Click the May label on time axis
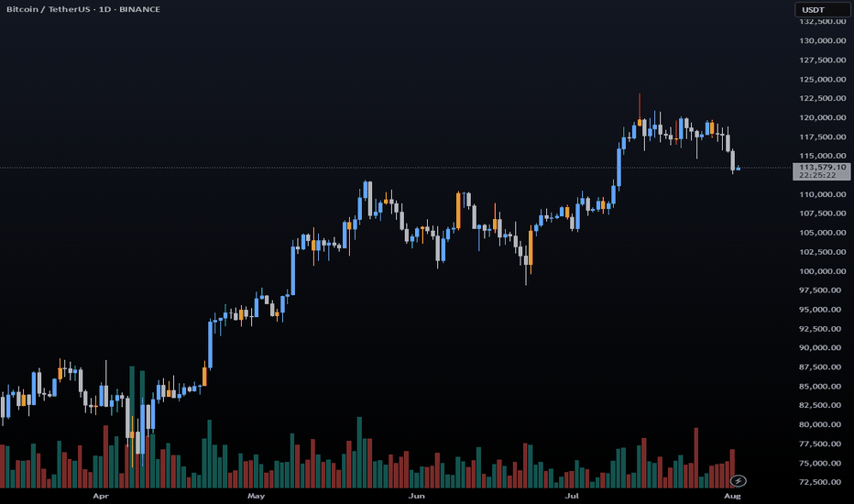Screen dimensions: 854x504 (x=256, y=496)
